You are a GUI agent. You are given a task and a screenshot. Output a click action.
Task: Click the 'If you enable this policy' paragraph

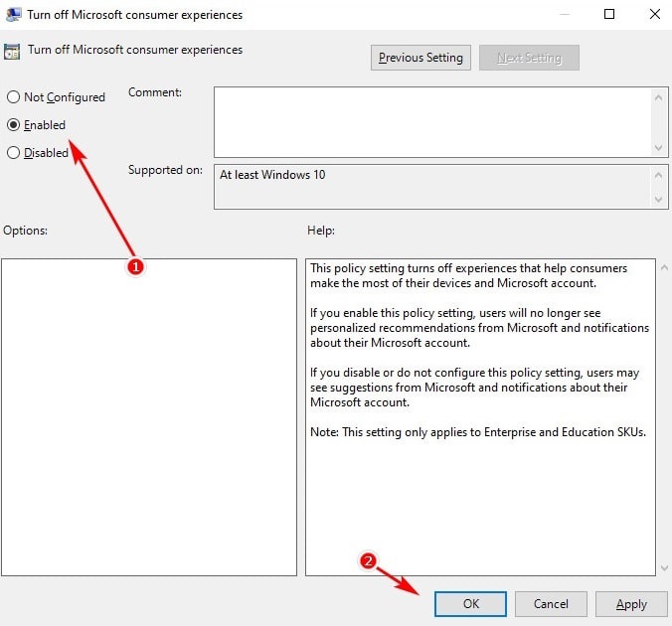pyautogui.click(x=479, y=328)
